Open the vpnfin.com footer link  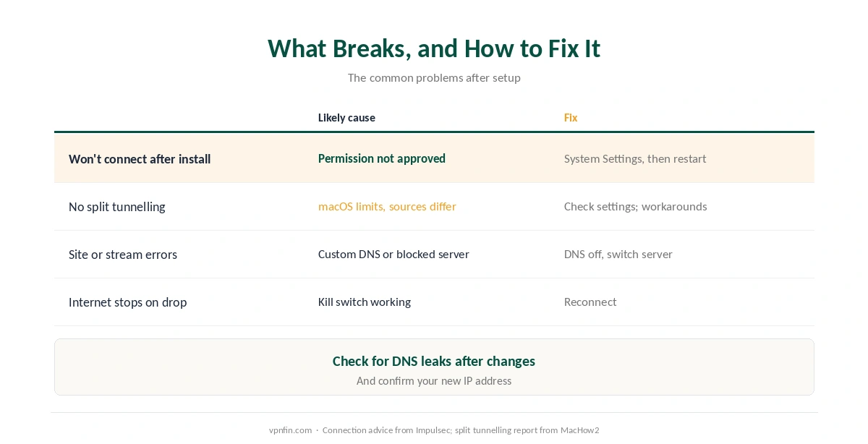[x=290, y=430]
